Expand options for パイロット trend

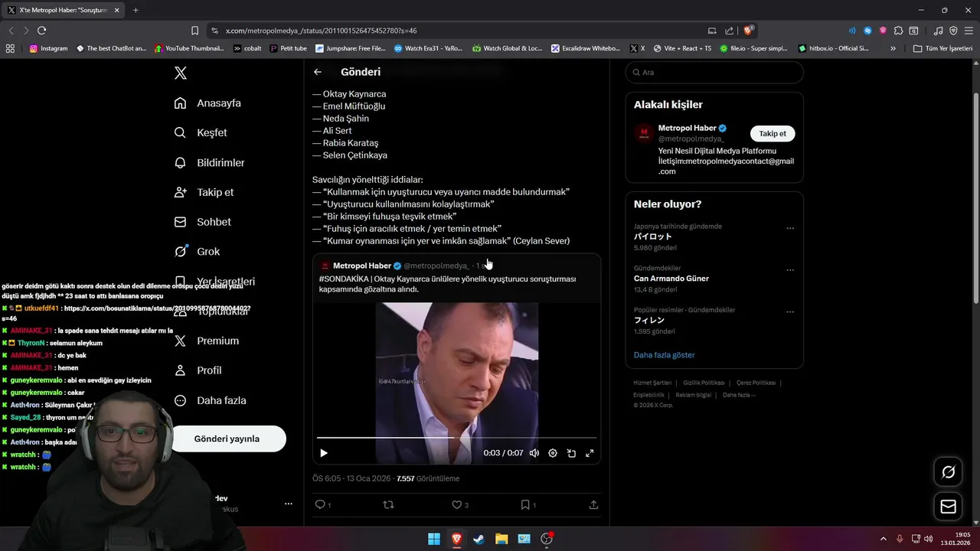click(x=790, y=228)
